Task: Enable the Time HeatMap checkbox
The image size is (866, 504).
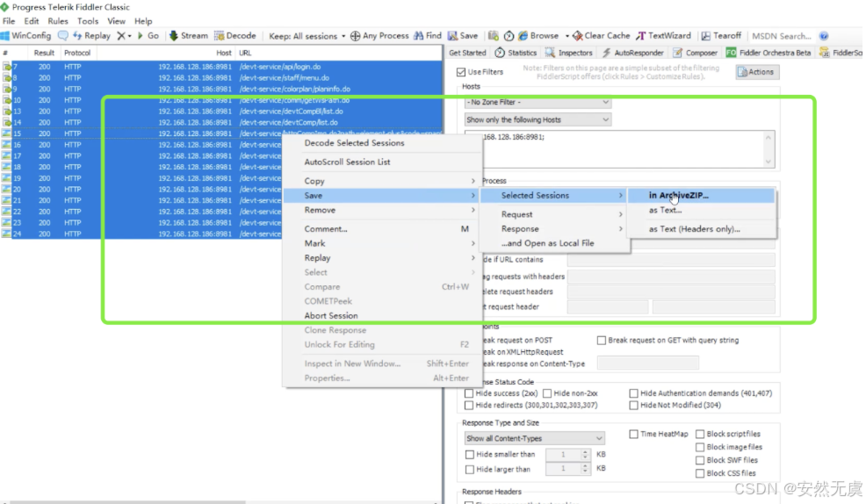Action: point(633,435)
